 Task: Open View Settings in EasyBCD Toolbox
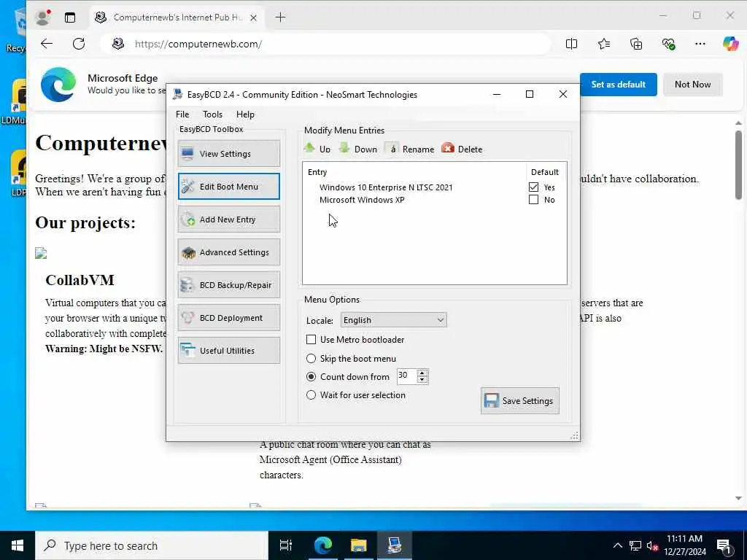[x=228, y=154]
